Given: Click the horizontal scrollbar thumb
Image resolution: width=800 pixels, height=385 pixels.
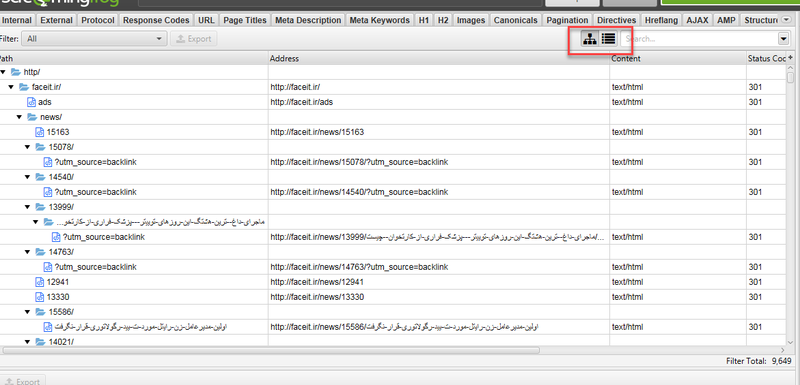Looking at the screenshot, I should click(x=270, y=350).
